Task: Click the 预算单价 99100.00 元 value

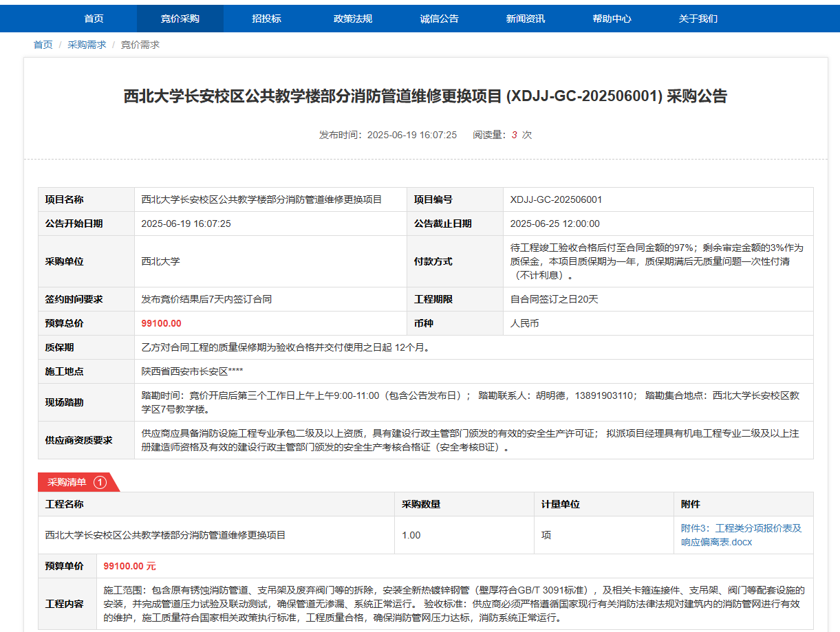Action: [x=129, y=566]
